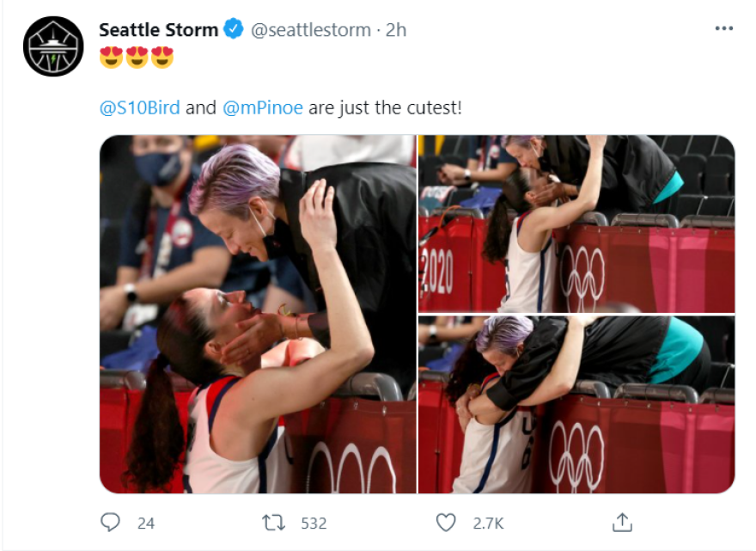The height and width of the screenshot is (551, 756).
Task: Open share options via upload arrow icon
Action: tap(622, 522)
